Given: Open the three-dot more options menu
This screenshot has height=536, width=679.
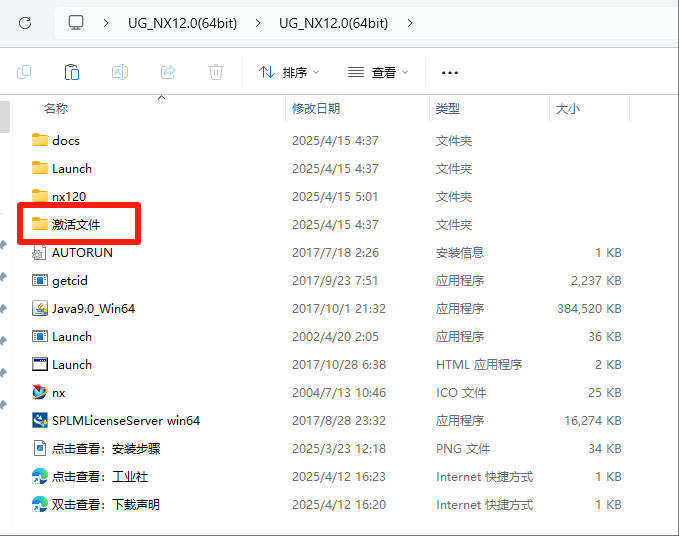Looking at the screenshot, I should coord(449,72).
